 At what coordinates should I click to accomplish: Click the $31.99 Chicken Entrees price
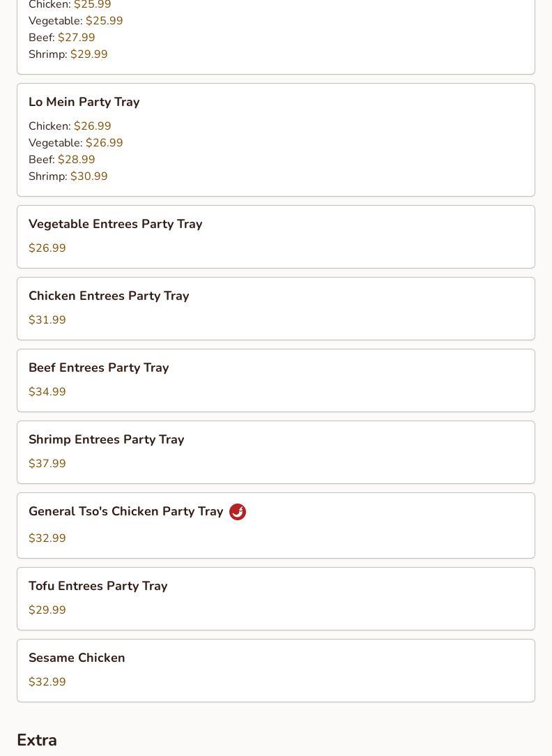pos(47,320)
